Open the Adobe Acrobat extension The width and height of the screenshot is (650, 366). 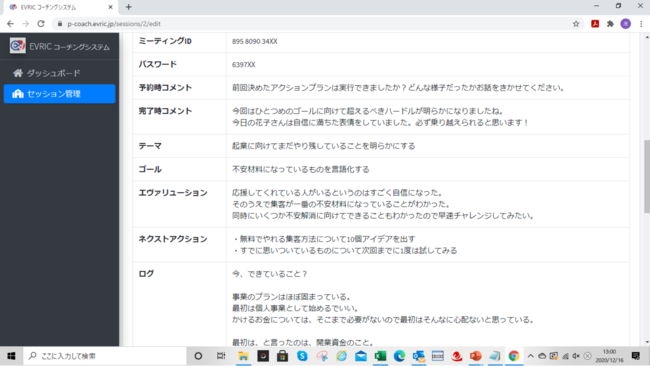tap(595, 24)
